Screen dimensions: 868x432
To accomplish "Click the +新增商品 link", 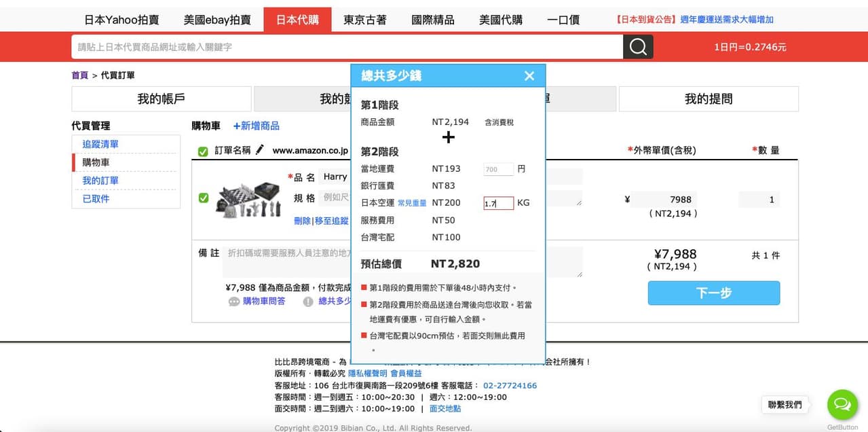I will (x=256, y=126).
